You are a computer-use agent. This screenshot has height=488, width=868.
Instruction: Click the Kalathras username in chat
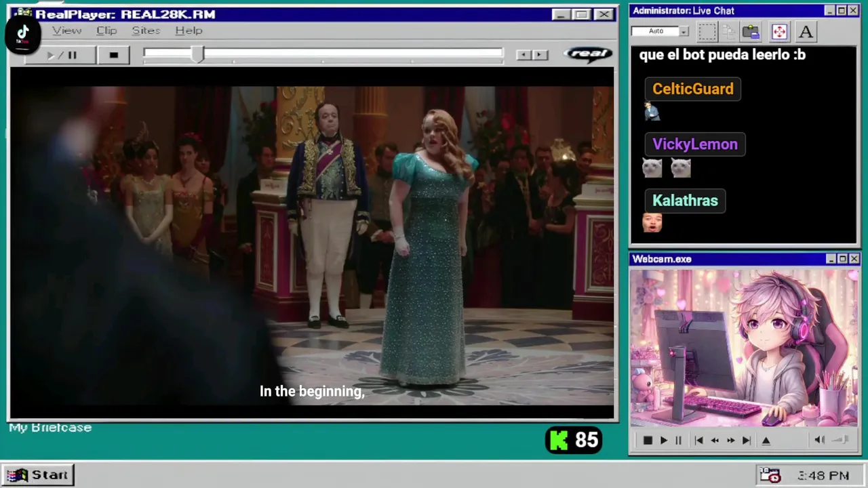click(685, 201)
